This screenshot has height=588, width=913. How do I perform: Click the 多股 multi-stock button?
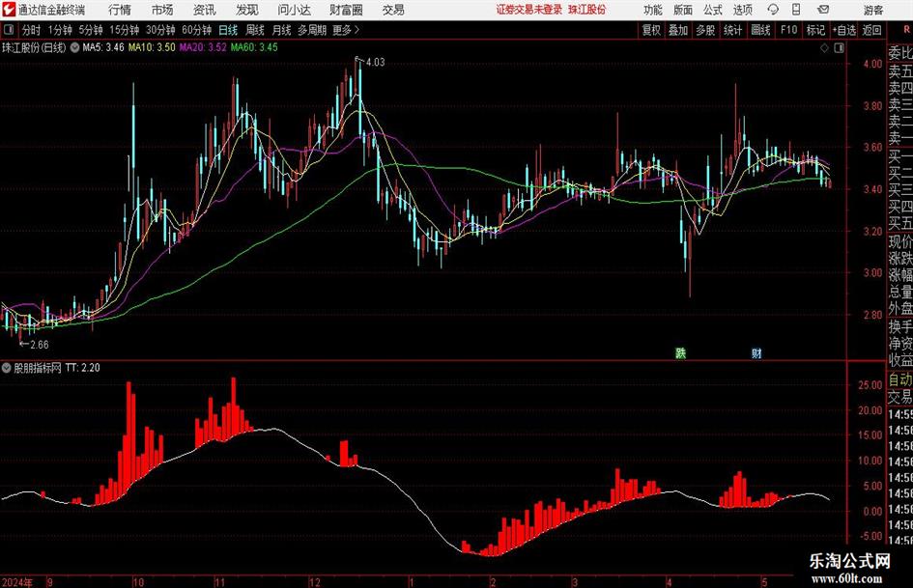pyautogui.click(x=705, y=30)
